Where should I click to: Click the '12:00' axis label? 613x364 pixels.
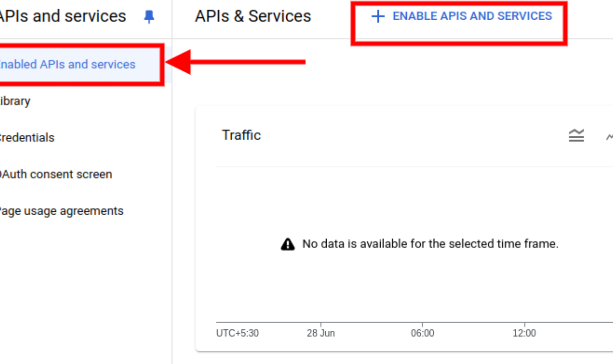(x=524, y=333)
